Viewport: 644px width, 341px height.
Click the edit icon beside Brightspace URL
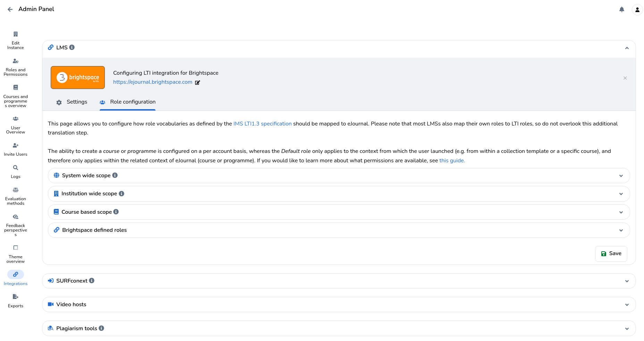198,82
